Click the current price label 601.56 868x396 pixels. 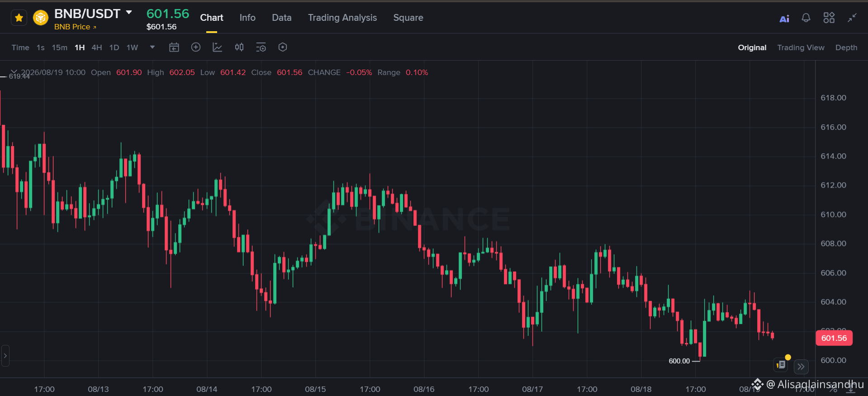click(x=834, y=338)
